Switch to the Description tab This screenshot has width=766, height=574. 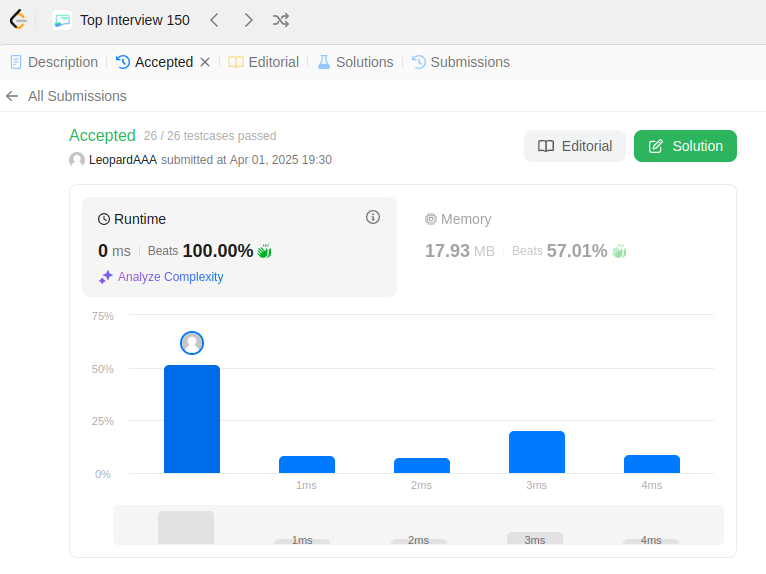click(x=54, y=62)
